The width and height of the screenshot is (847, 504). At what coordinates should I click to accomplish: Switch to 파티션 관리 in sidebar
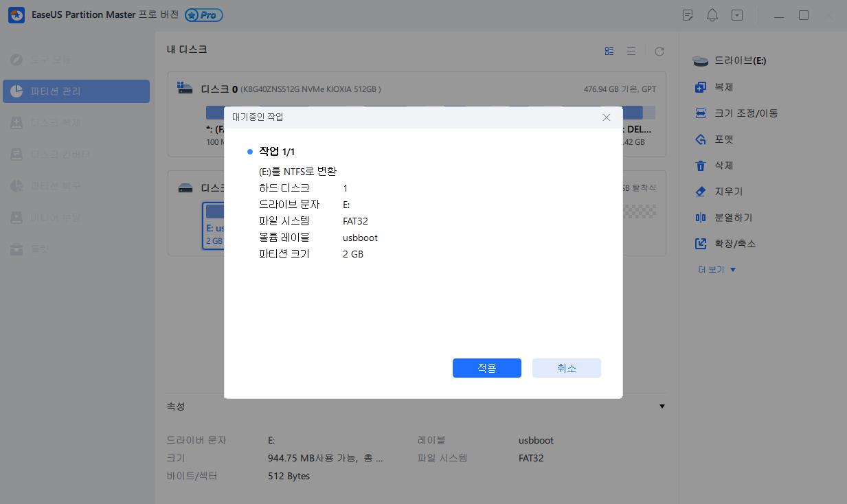tap(76, 91)
